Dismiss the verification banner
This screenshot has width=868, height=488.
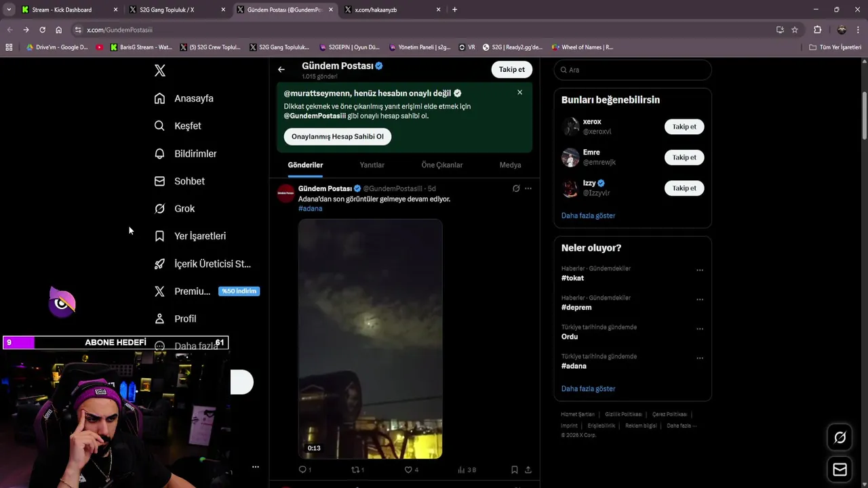tap(519, 92)
